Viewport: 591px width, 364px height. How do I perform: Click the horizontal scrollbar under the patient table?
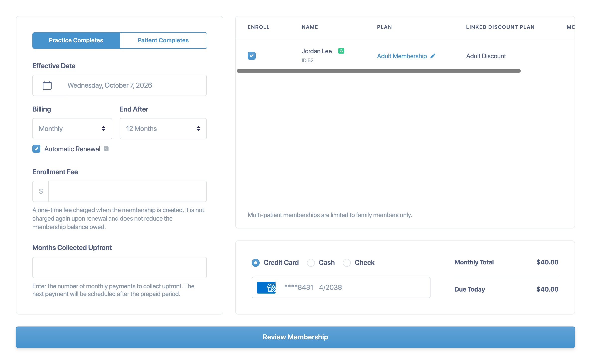[379, 71]
